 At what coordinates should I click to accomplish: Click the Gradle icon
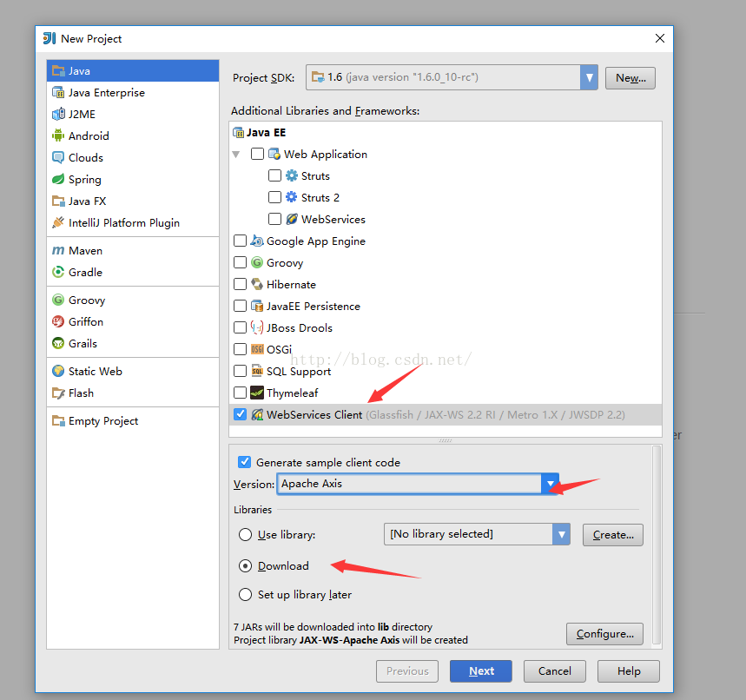(x=58, y=272)
